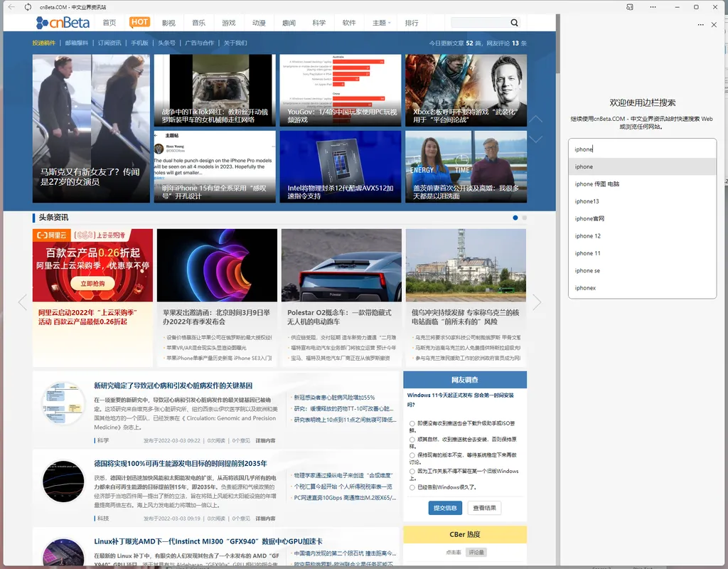The image size is (728, 569).
Task: Open the 软件 navigation tab
Action: coord(349,23)
